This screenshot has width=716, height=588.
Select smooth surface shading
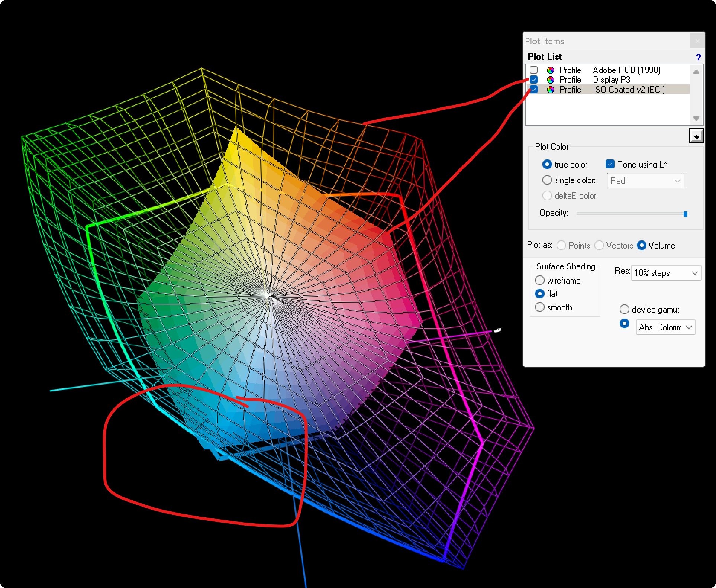540,307
